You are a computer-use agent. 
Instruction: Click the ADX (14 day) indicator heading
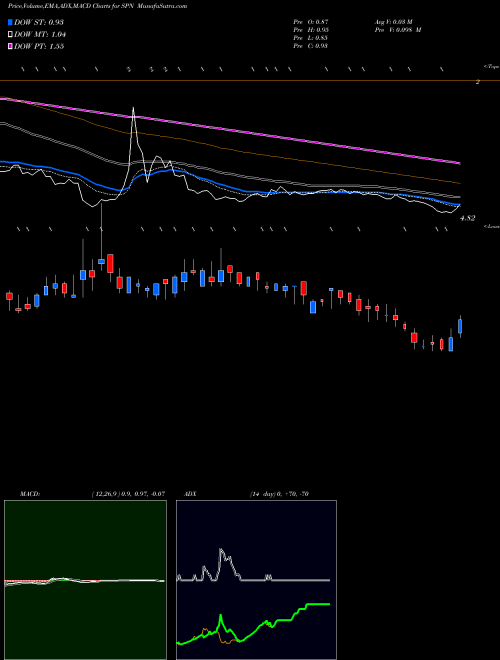(246, 494)
